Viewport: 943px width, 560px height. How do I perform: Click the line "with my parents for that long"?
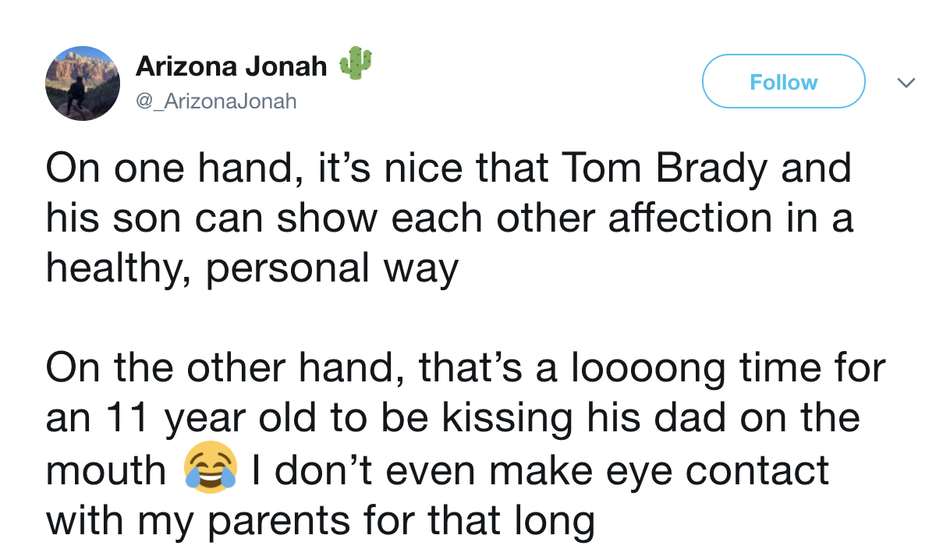pos(320,520)
